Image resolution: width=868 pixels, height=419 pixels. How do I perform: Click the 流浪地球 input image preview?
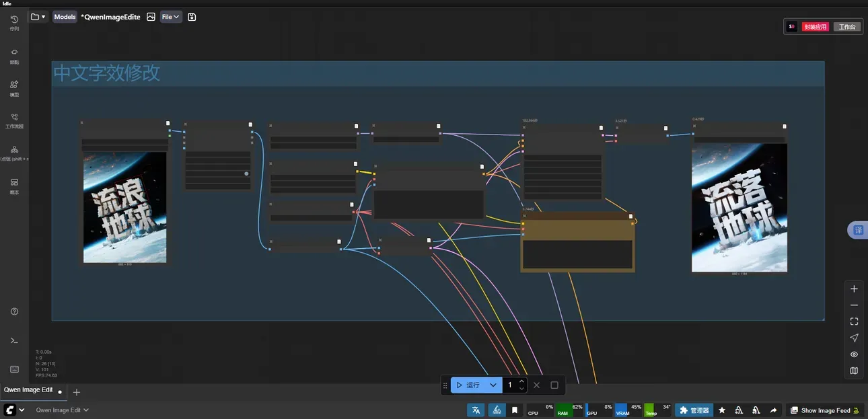tap(124, 207)
